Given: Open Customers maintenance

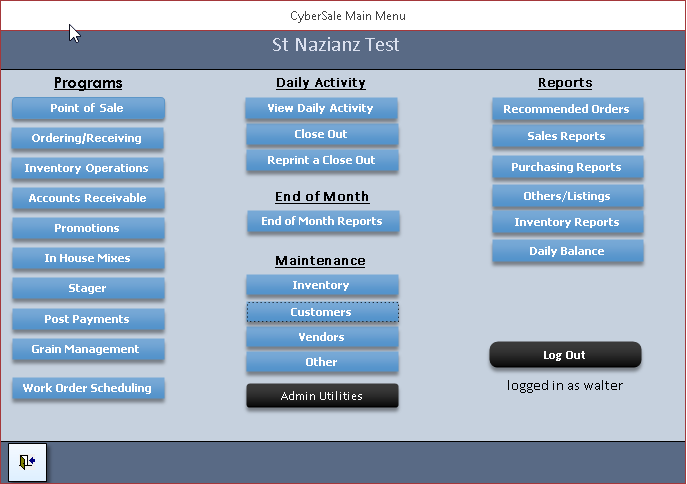Looking at the screenshot, I should [x=322, y=312].
